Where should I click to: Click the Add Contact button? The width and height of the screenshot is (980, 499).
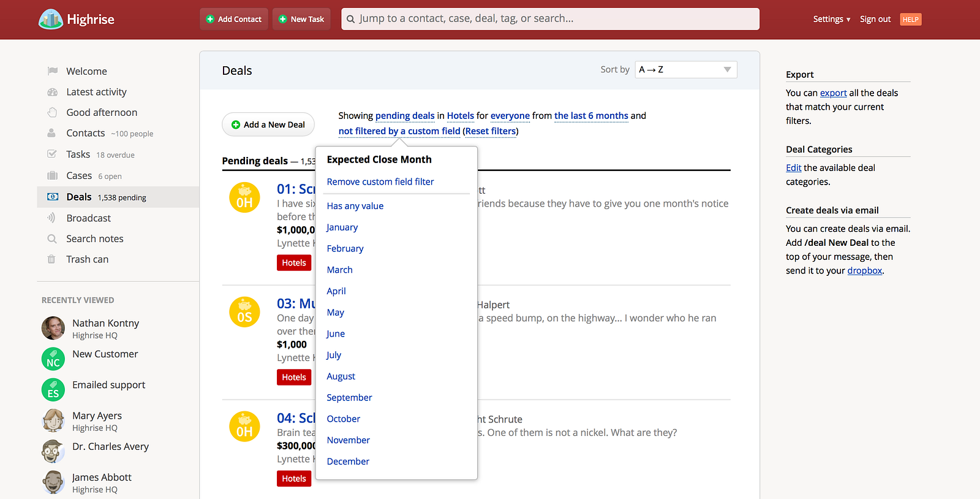click(234, 19)
